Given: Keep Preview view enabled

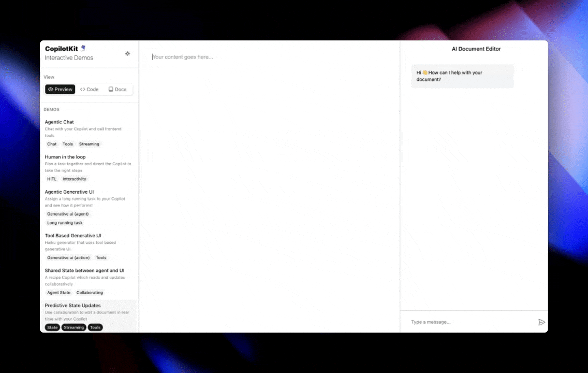Looking at the screenshot, I should [x=60, y=89].
